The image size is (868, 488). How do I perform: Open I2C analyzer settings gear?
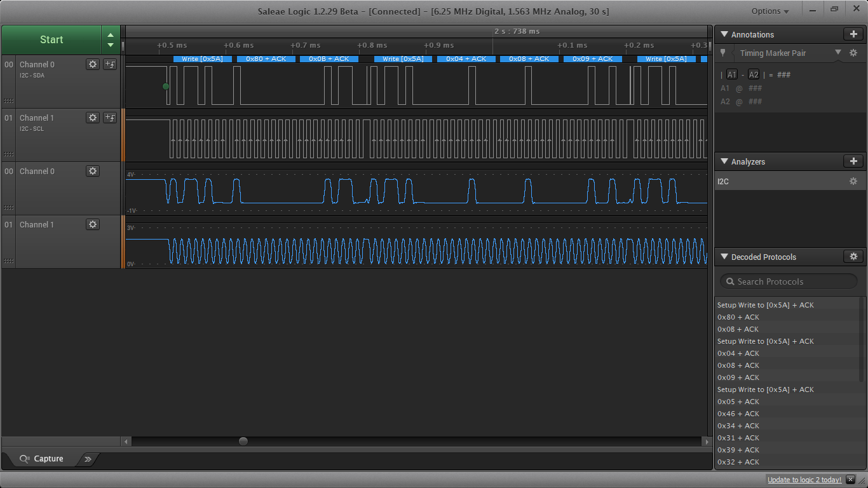[853, 181]
